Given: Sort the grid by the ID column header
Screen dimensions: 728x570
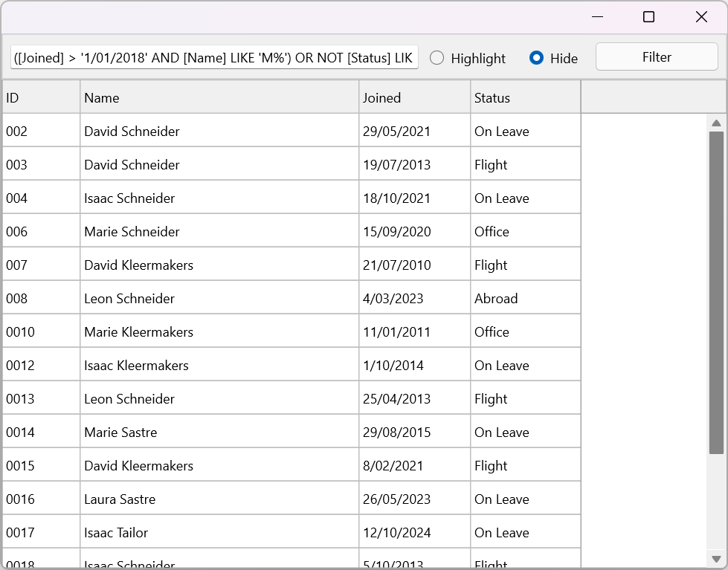Looking at the screenshot, I should [40, 97].
